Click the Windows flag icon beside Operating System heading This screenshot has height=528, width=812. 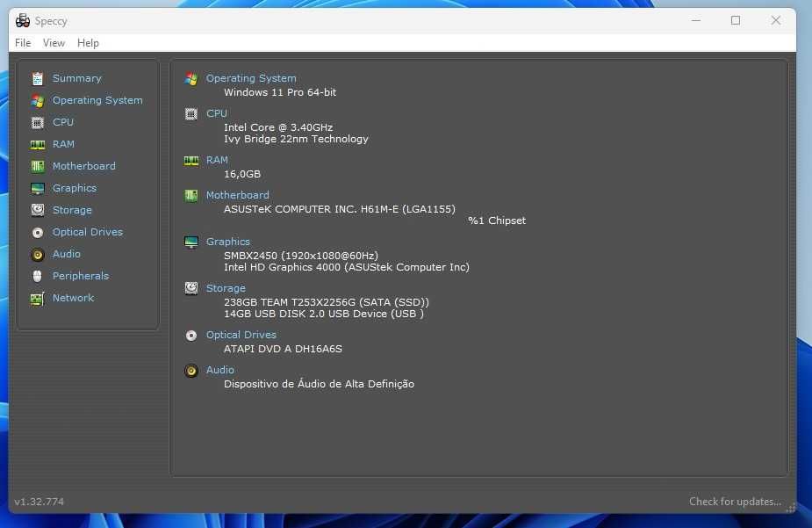coord(191,79)
